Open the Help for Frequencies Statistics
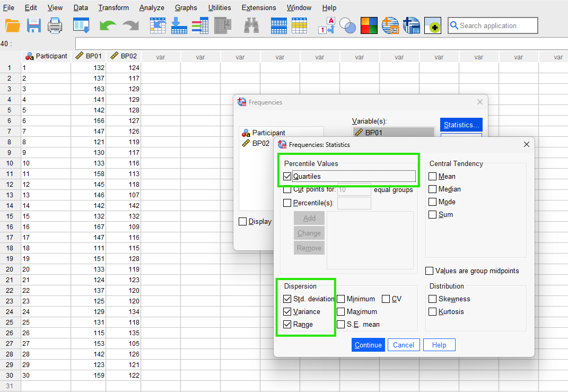568x392 pixels. (x=439, y=345)
